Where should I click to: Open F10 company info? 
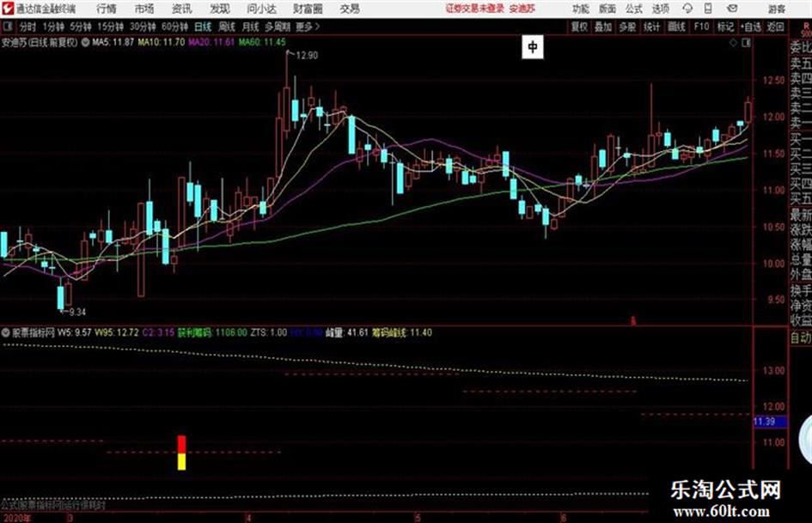coord(701,27)
